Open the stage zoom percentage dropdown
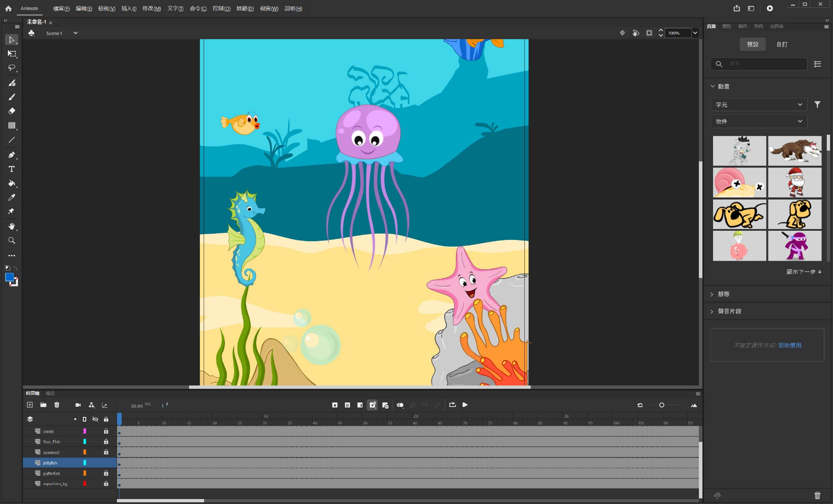The image size is (833, 504). pyautogui.click(x=695, y=33)
